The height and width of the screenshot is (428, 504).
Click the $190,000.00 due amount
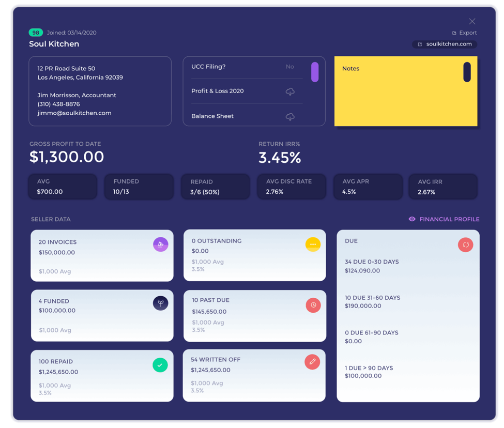[x=363, y=306]
